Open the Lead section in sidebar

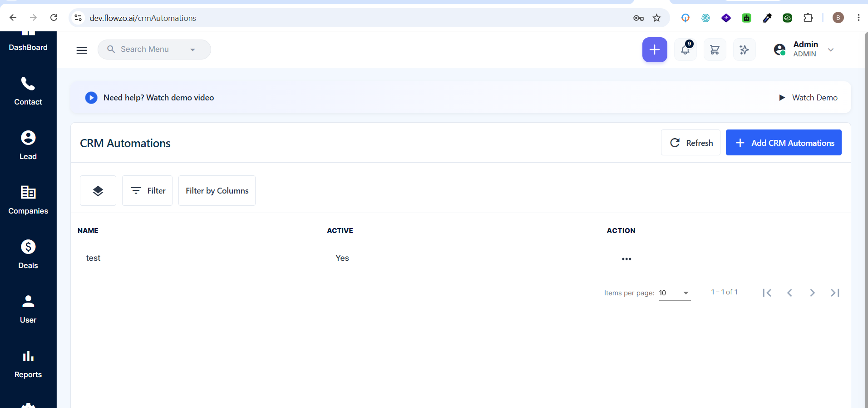point(28,146)
